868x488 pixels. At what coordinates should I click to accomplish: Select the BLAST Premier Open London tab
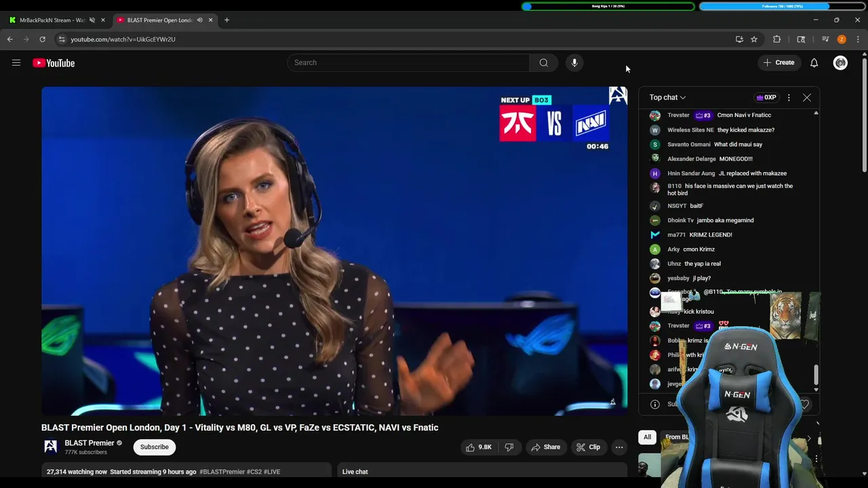(x=159, y=20)
